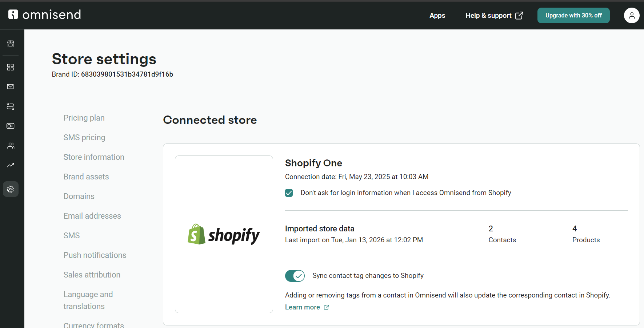The width and height of the screenshot is (644, 328).
Task: Open Help & support
Action: 489,15
